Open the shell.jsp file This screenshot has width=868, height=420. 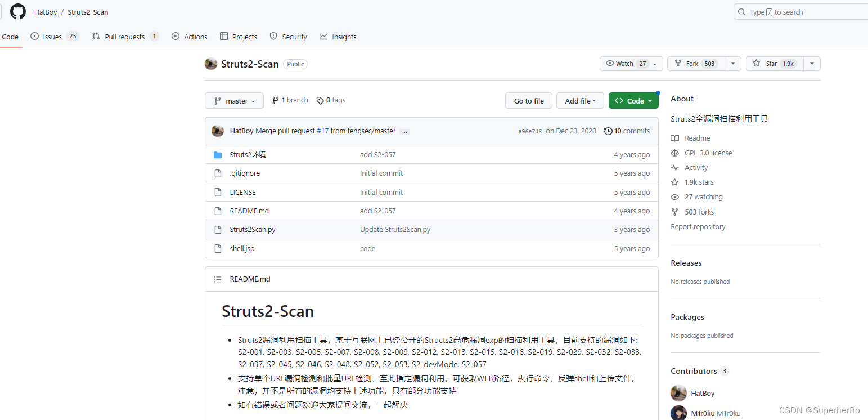pos(242,249)
